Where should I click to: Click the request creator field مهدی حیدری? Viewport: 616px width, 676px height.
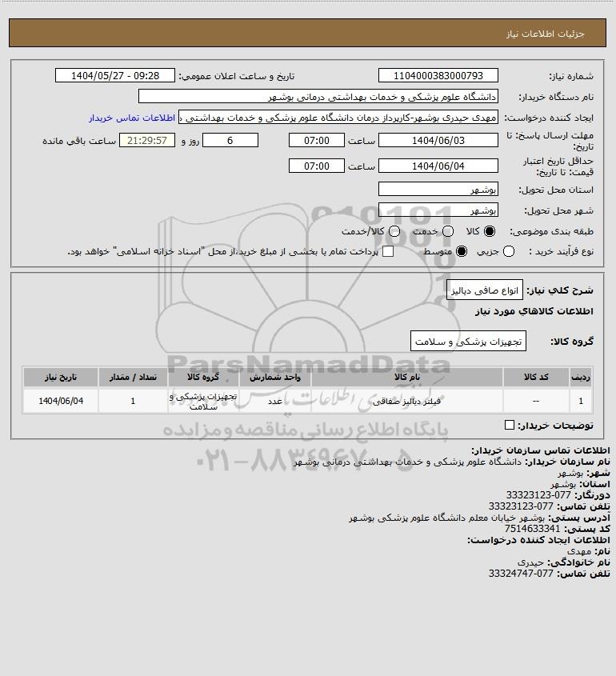pyautogui.click(x=338, y=118)
